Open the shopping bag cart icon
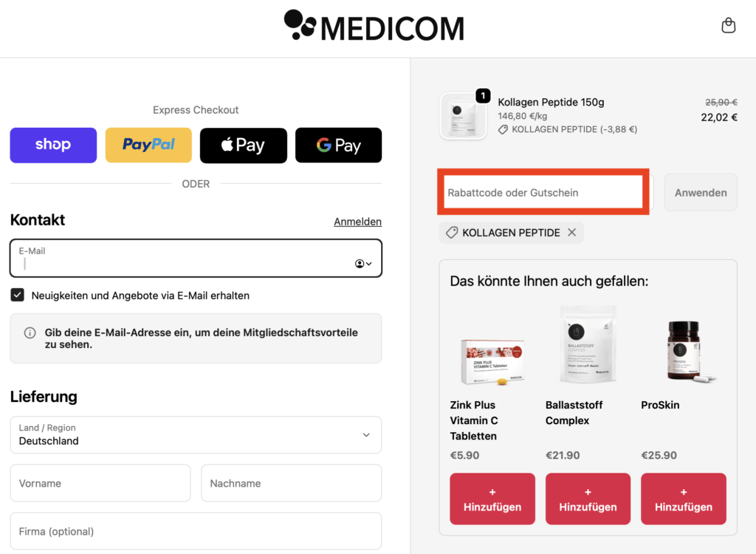 (728, 25)
